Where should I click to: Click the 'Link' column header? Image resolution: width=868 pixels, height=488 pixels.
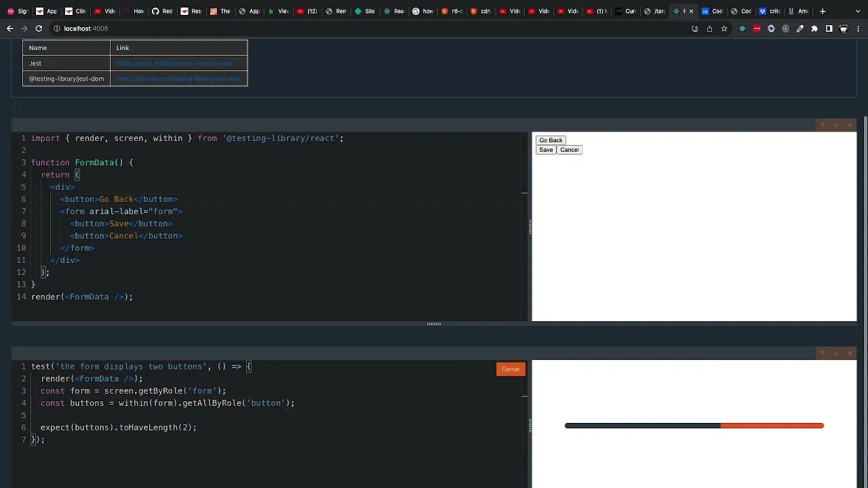[x=179, y=47]
